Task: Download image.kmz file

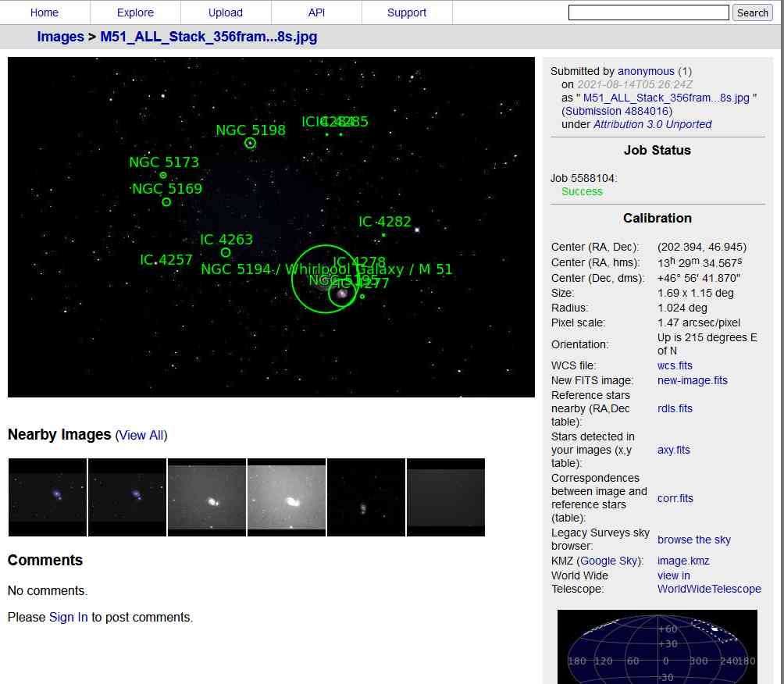Action: click(x=683, y=561)
